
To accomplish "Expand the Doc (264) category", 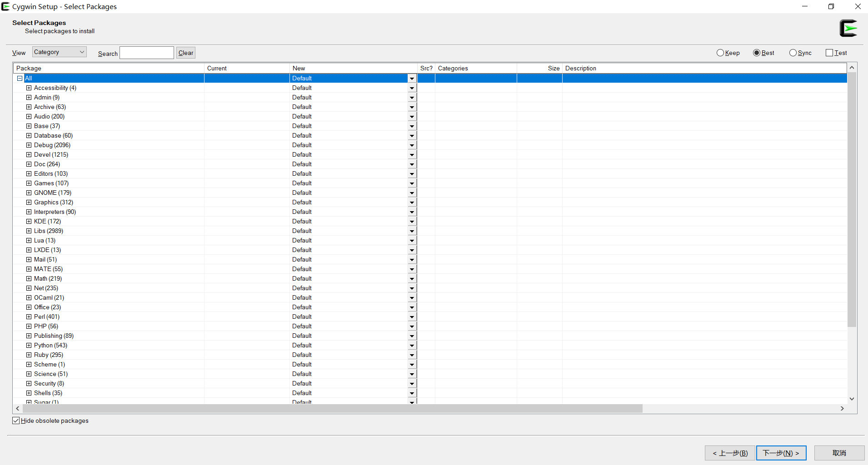I will click(29, 164).
